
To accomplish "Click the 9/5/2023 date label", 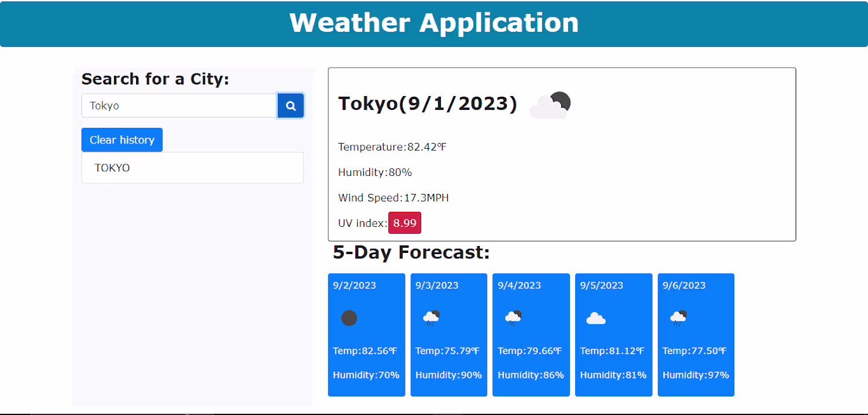I will 602,285.
